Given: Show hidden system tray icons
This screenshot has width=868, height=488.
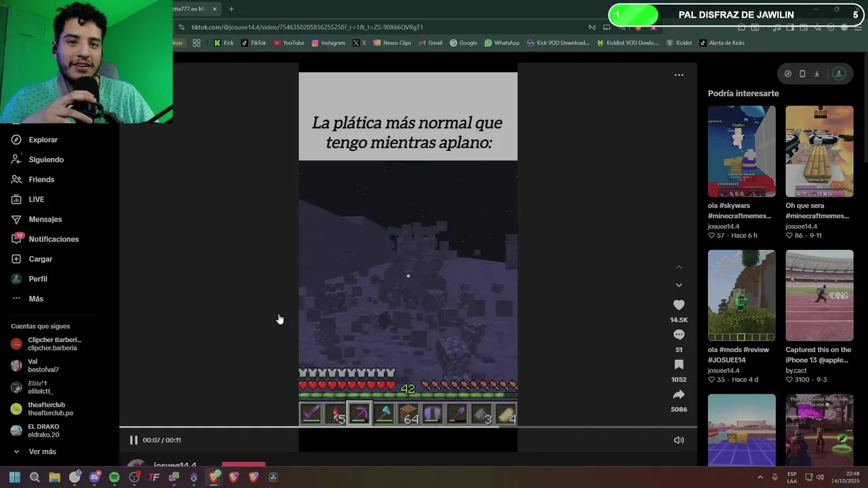Looking at the screenshot, I should pyautogui.click(x=760, y=477).
